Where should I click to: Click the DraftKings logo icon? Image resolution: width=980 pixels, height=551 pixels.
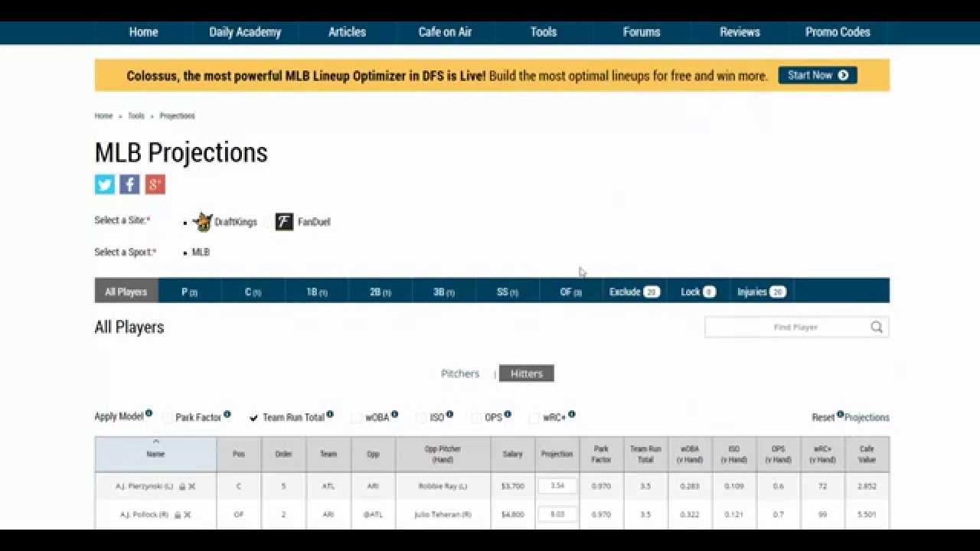203,222
